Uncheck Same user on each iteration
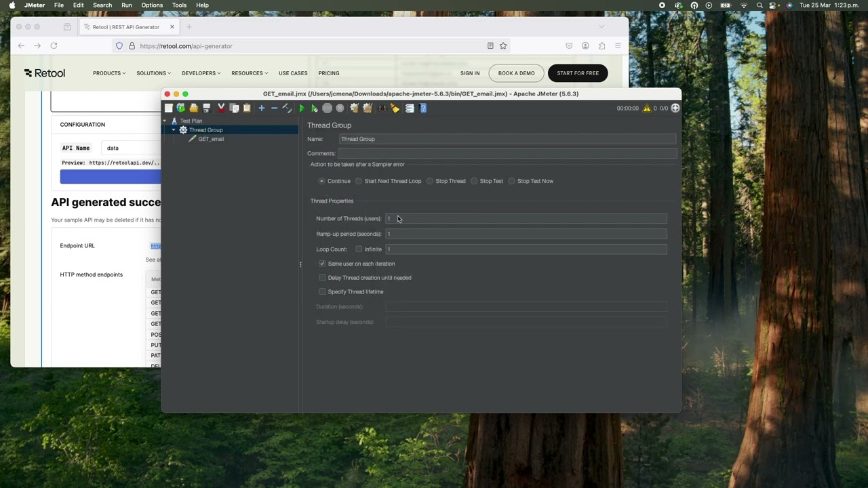This screenshot has width=868, height=488. [x=322, y=264]
